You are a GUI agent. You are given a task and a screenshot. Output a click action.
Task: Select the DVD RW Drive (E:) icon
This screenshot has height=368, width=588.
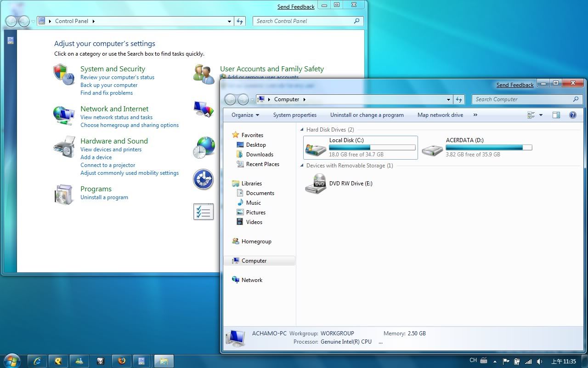point(316,184)
